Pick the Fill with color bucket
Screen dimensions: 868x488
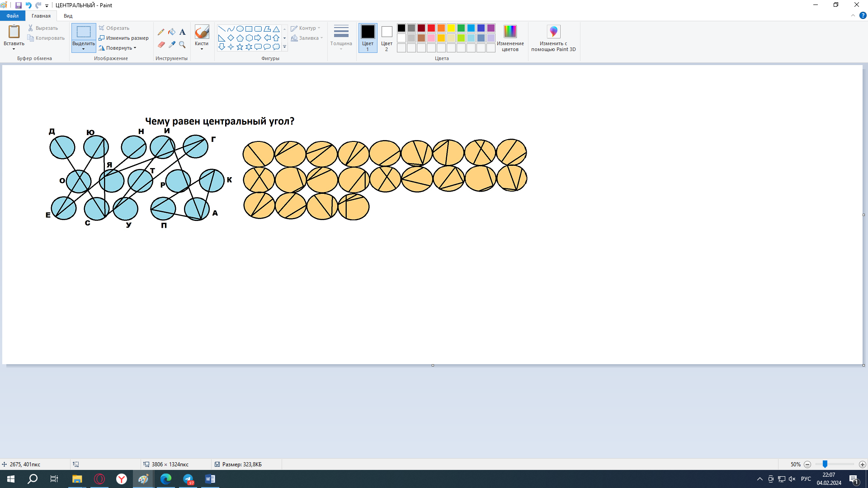click(172, 32)
